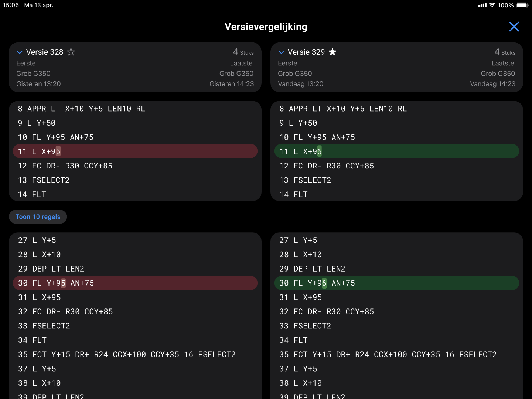
Task: Tap the '4 Stuks' count on Versie 329
Action: [x=505, y=52]
